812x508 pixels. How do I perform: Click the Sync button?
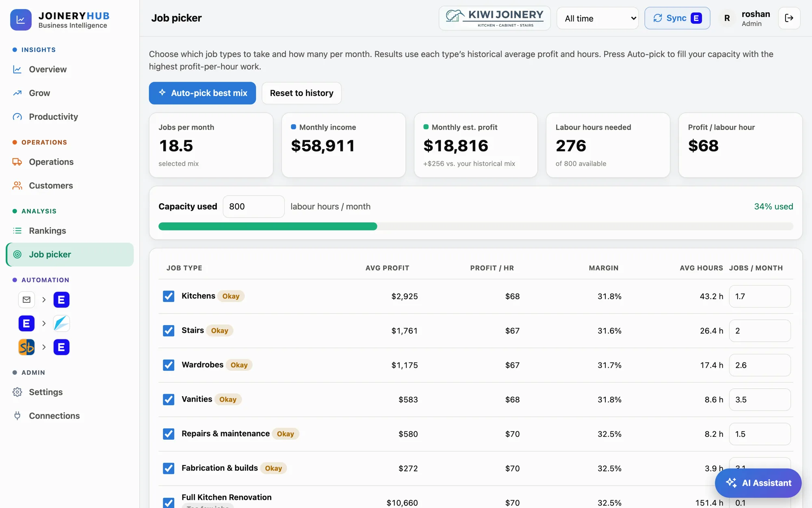click(677, 18)
